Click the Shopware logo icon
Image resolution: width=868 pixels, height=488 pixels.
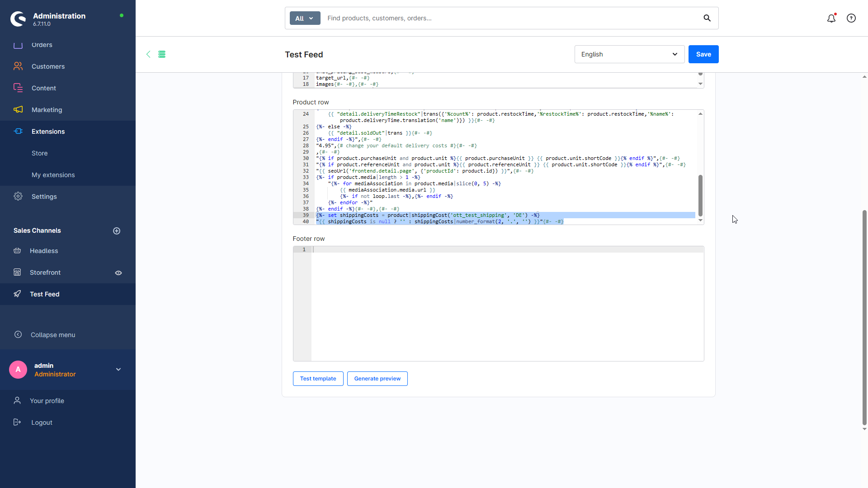pyautogui.click(x=18, y=19)
